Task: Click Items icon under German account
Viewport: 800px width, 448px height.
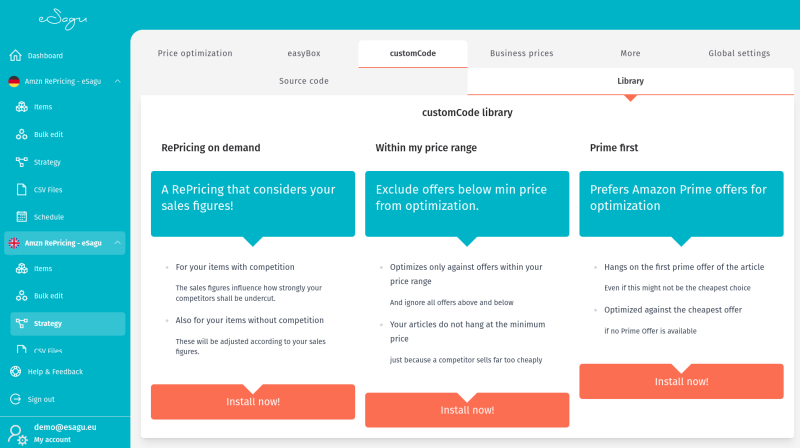Action: point(21,107)
